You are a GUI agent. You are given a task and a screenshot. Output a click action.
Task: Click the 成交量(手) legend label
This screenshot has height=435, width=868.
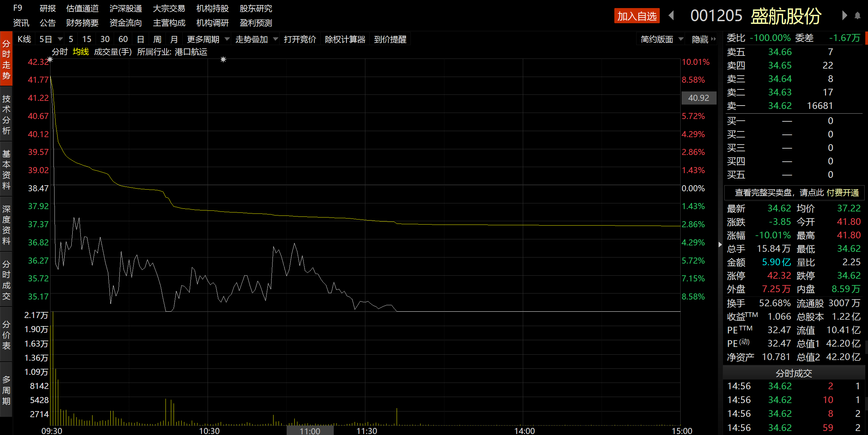113,52
